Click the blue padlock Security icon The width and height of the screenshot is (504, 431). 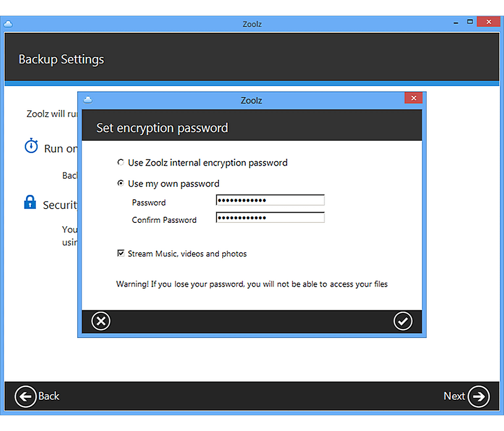coord(30,202)
